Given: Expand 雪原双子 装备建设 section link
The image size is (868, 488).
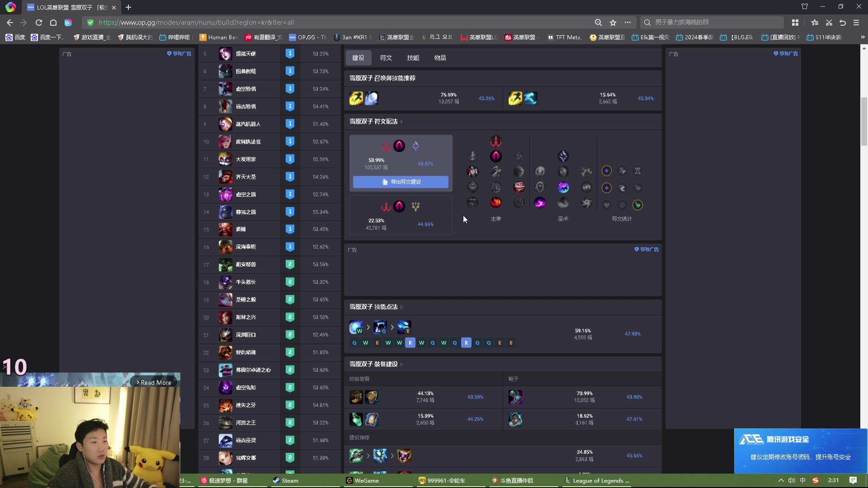Looking at the screenshot, I should coord(376,364).
